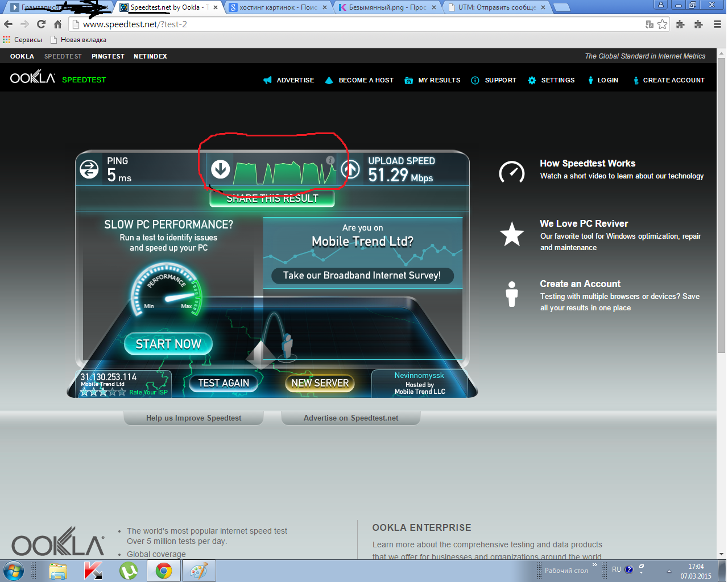Click the ping result arrows icon
The height and width of the screenshot is (582, 728).
point(89,169)
